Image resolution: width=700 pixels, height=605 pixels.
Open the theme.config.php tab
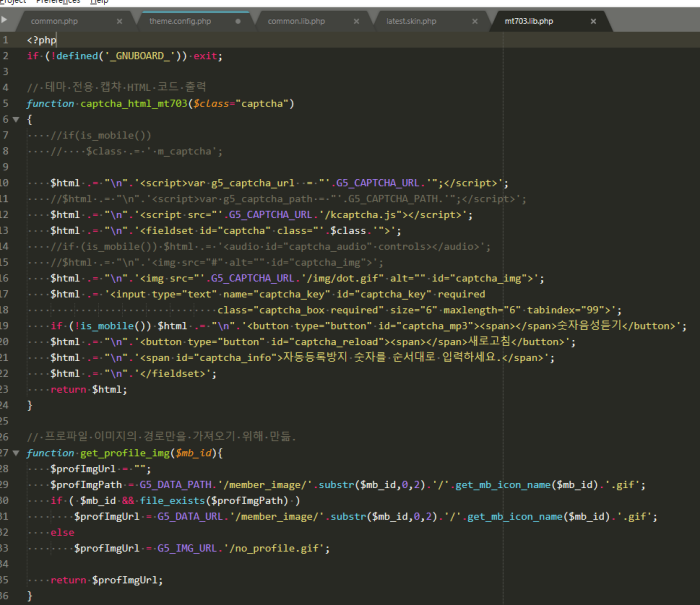(182, 20)
